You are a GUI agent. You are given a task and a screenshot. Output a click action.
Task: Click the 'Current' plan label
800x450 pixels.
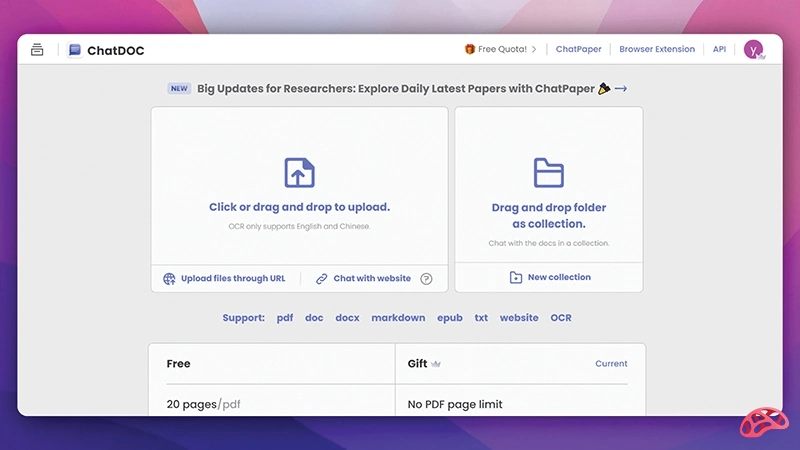pos(611,364)
